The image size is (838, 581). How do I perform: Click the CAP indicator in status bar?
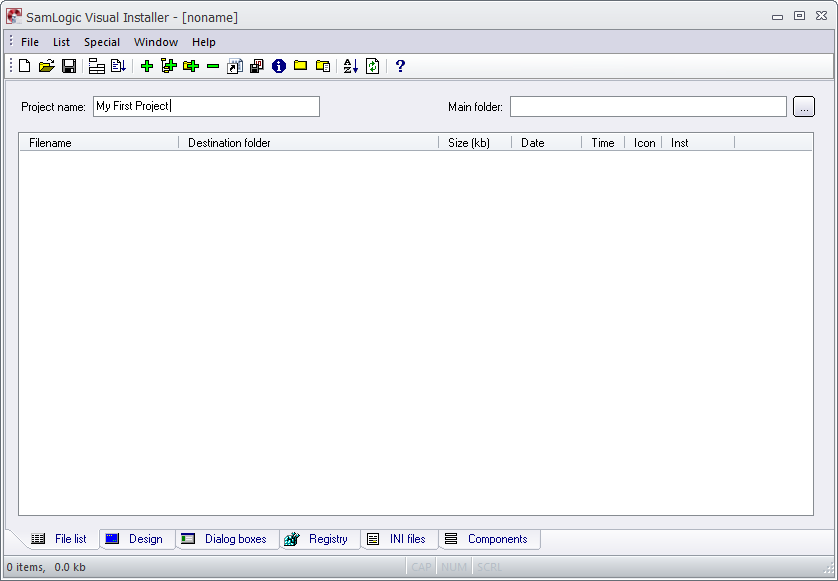pos(421,567)
